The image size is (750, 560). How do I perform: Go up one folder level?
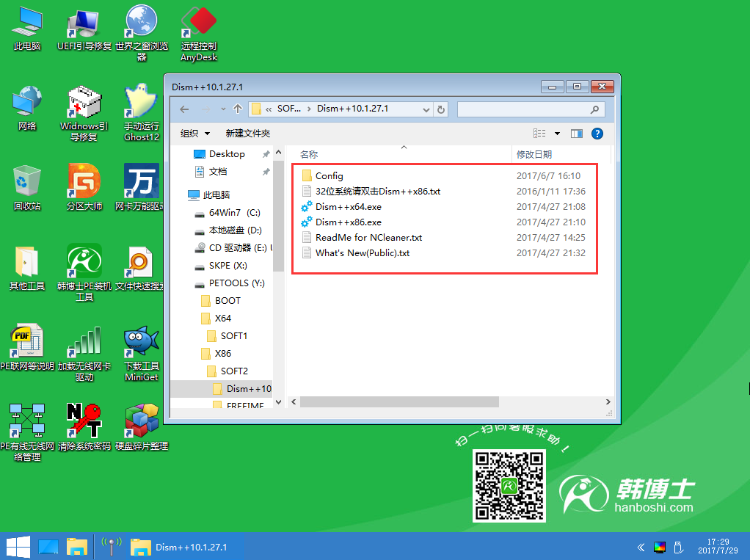pos(238,109)
